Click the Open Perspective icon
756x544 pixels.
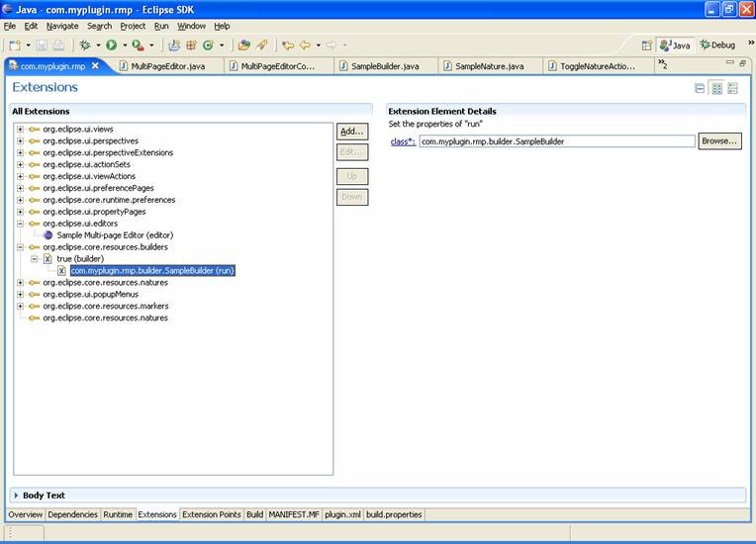pyautogui.click(x=646, y=45)
